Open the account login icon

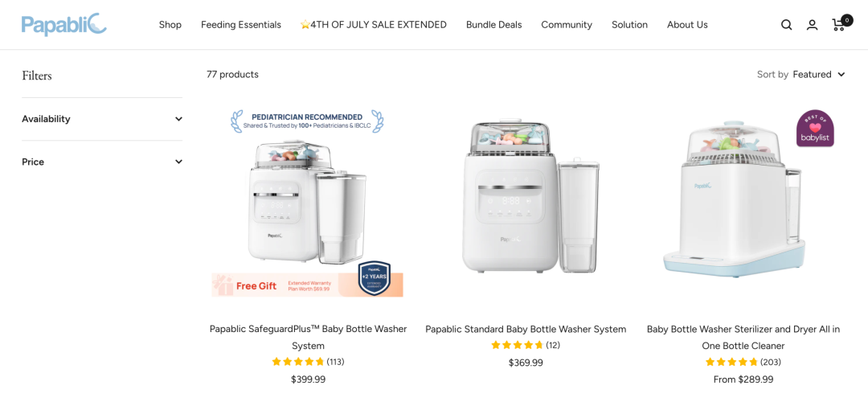click(x=812, y=25)
